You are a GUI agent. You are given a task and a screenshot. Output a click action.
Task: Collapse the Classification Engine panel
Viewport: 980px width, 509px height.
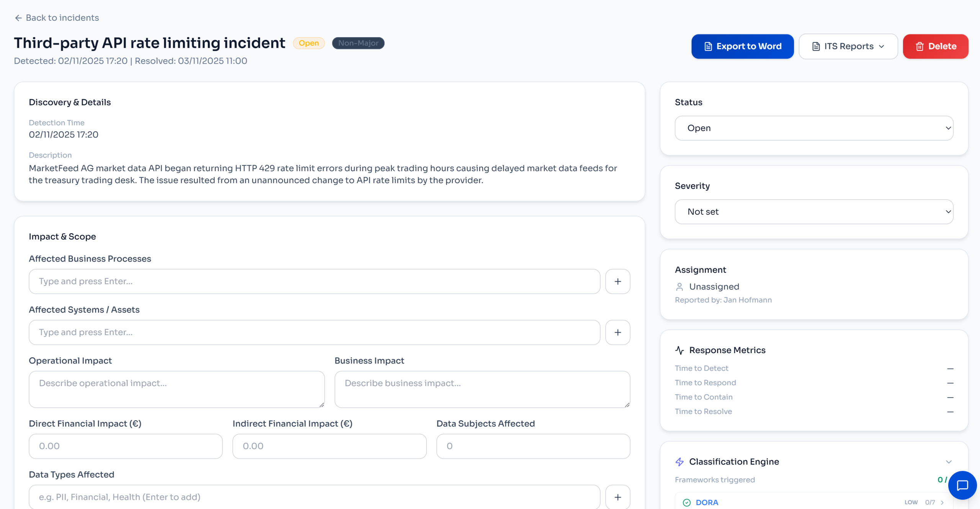coord(949,462)
